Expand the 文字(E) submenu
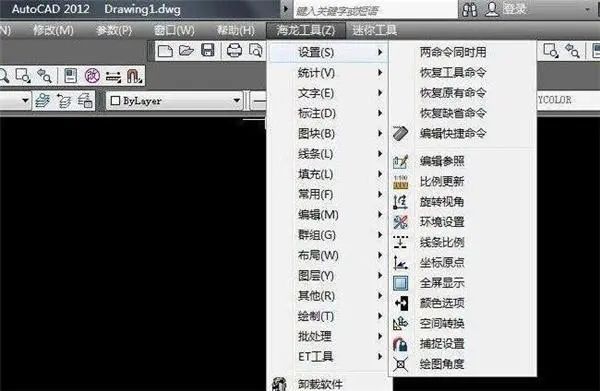 328,93
